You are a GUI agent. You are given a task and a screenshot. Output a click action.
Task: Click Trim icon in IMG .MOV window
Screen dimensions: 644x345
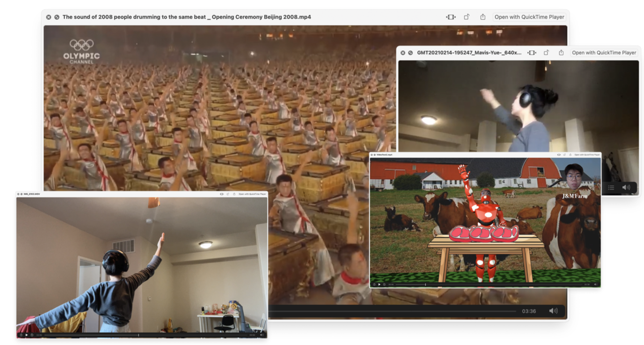pyautogui.click(x=221, y=194)
